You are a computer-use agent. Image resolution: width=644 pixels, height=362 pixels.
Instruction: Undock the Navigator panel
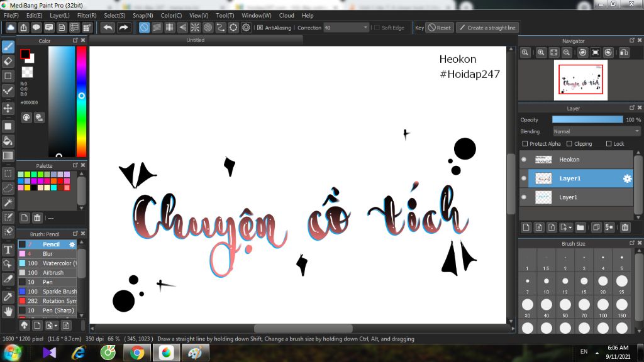point(631,40)
